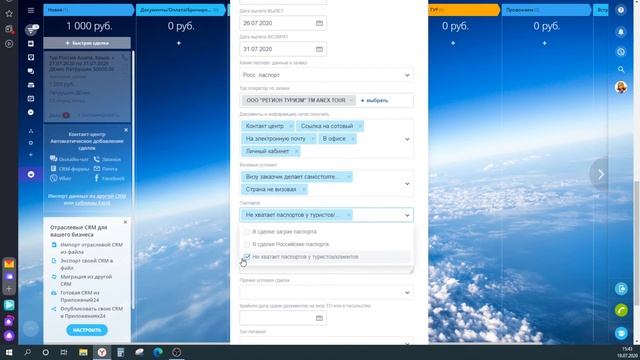Open the notifications bell icon
The height and width of the screenshot is (360, 640).
621,31
